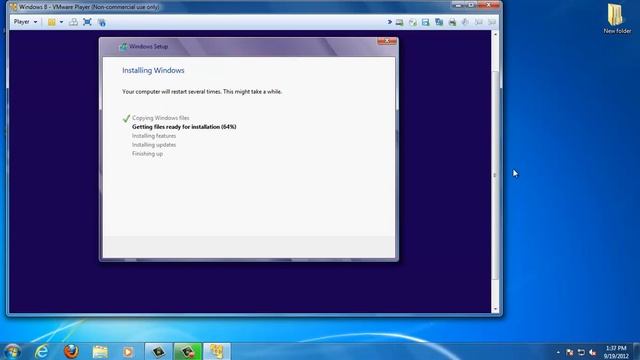
Task: Click the sound card device icon
Action: click(465, 22)
